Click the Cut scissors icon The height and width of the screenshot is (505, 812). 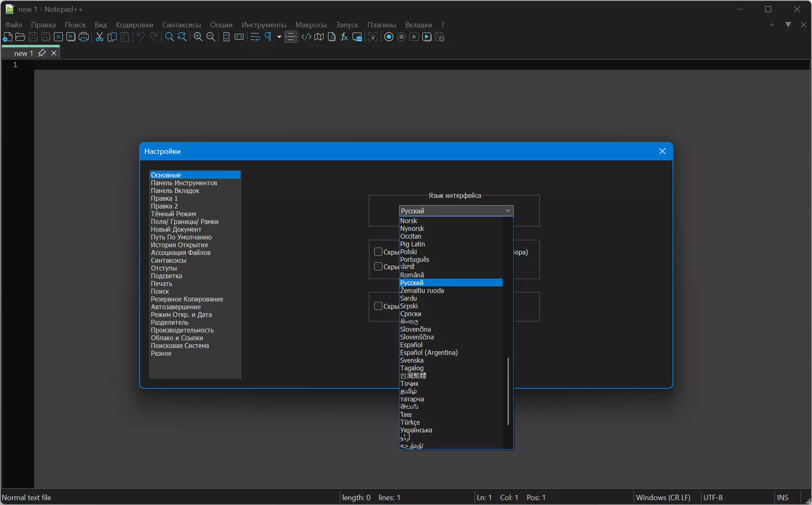click(100, 37)
